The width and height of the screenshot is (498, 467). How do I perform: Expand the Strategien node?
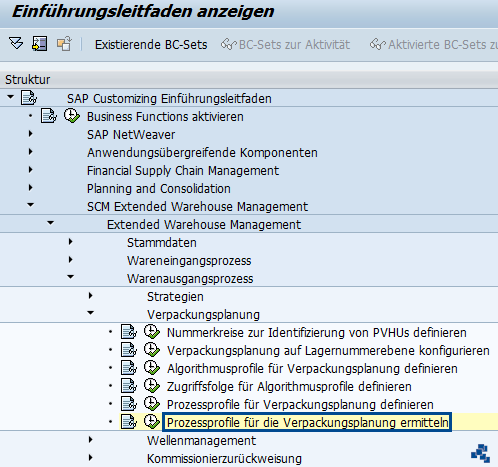click(90, 296)
